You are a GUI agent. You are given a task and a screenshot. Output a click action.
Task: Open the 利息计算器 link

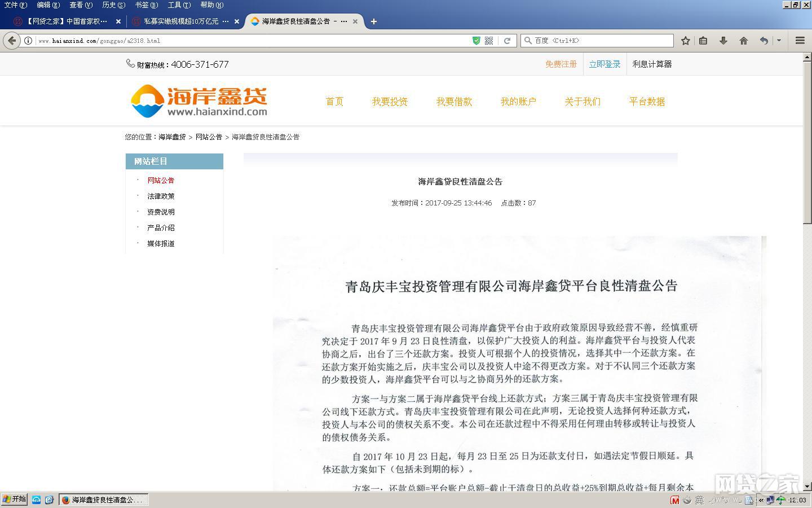652,64
